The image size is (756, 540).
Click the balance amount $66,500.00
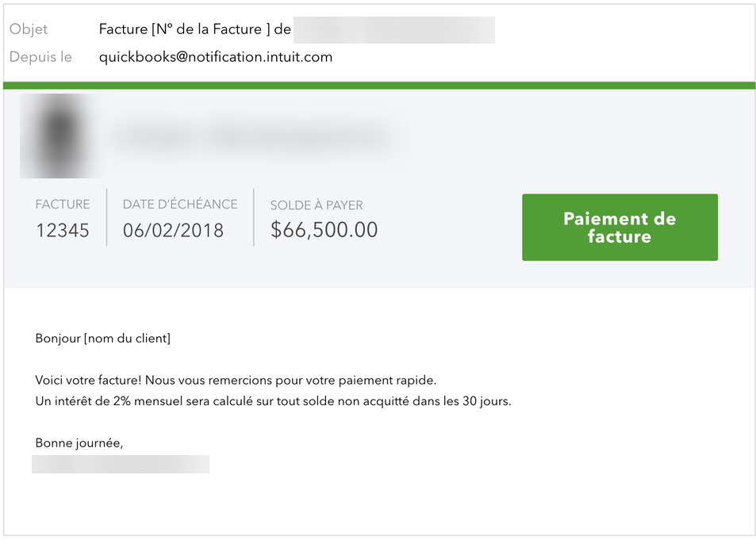[324, 230]
